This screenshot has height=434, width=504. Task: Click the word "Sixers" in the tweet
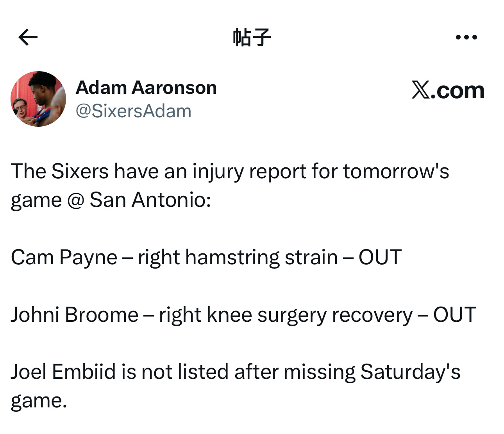click(80, 172)
